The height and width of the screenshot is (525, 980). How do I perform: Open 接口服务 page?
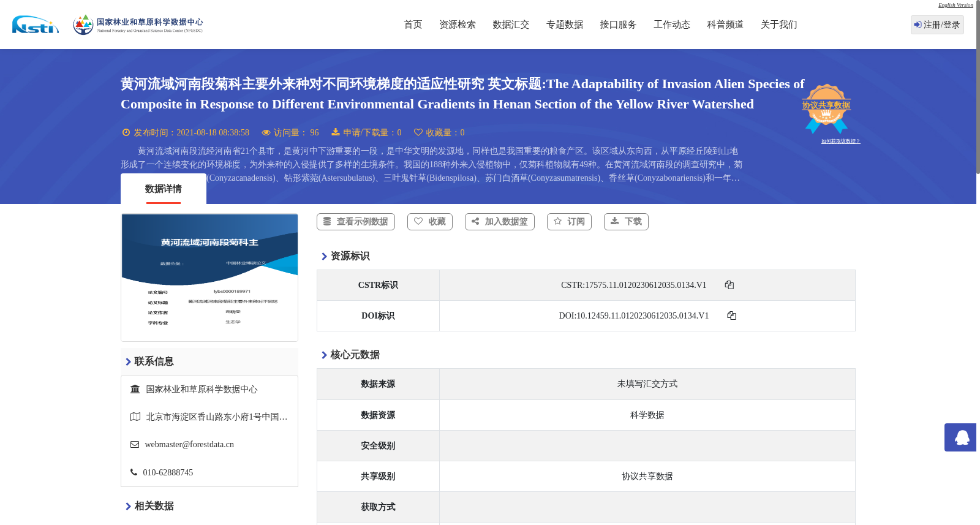click(x=618, y=25)
